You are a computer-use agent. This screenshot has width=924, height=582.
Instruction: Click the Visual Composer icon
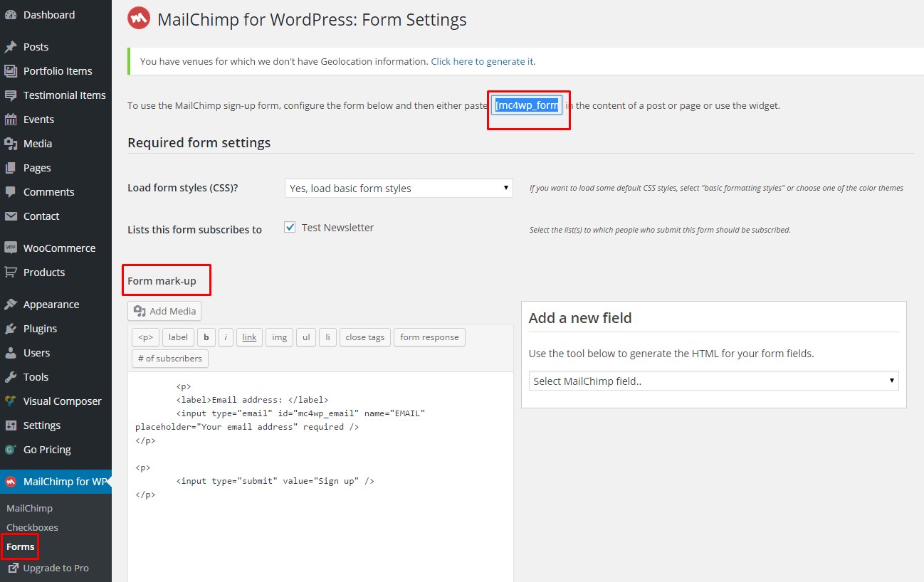[11, 401]
